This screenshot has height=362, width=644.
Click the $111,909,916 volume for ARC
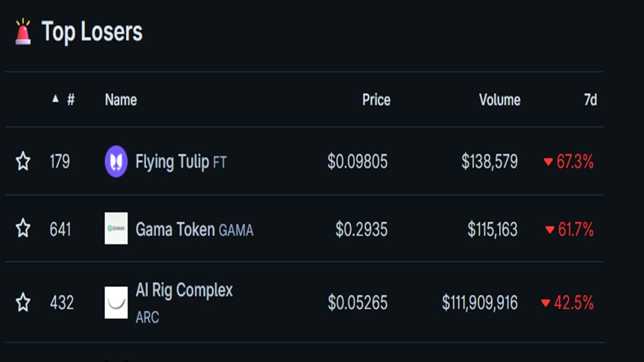(x=479, y=303)
